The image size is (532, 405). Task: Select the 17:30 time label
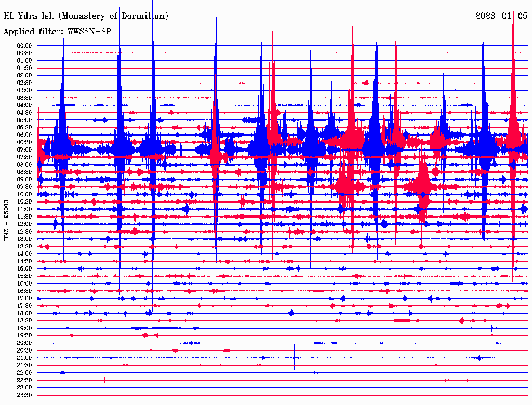pyautogui.click(x=24, y=306)
